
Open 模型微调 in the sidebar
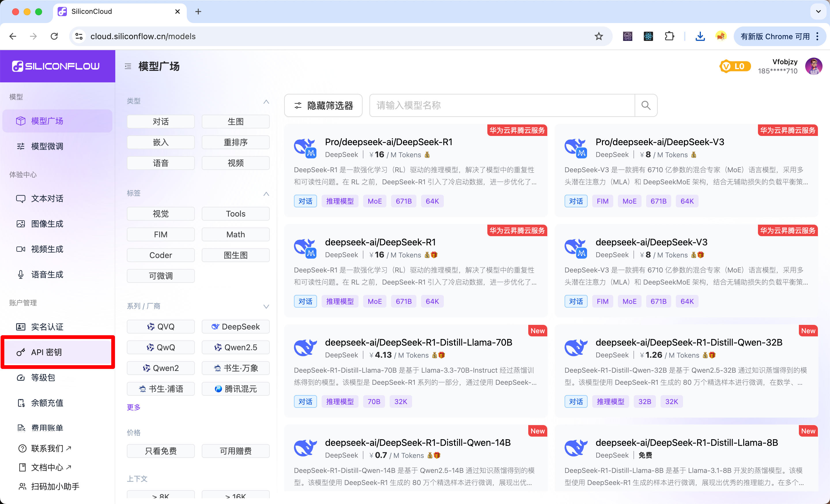(x=57, y=146)
